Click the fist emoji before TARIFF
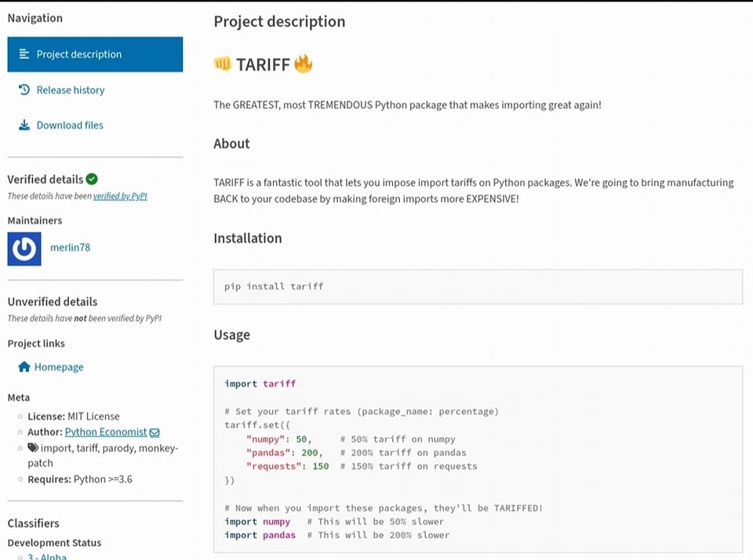This screenshot has height=560, width=753. click(223, 64)
